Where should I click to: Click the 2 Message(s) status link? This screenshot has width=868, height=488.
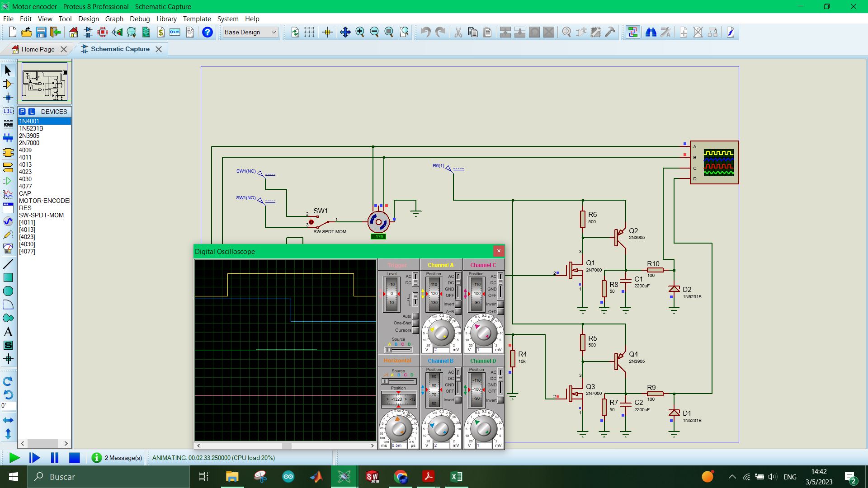coord(123,458)
